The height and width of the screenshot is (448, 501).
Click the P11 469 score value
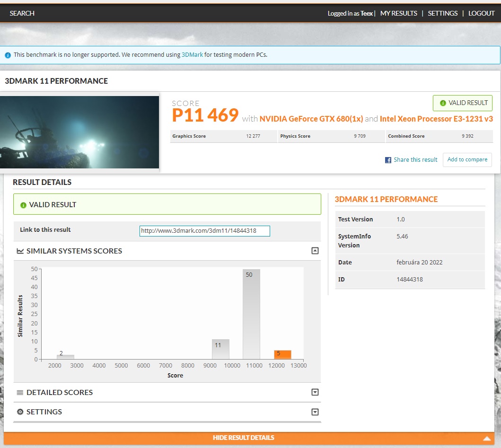[205, 115]
